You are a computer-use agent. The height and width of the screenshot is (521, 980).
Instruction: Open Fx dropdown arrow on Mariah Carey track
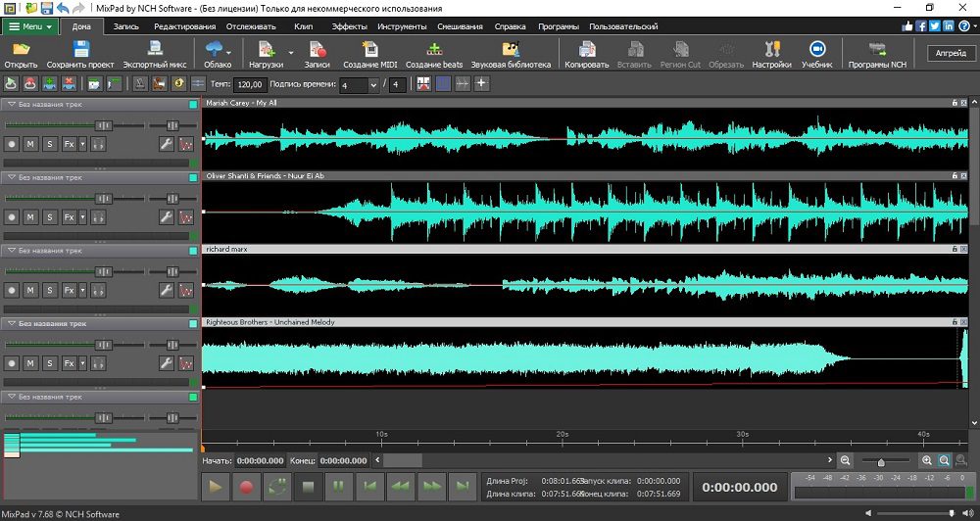pos(82,144)
